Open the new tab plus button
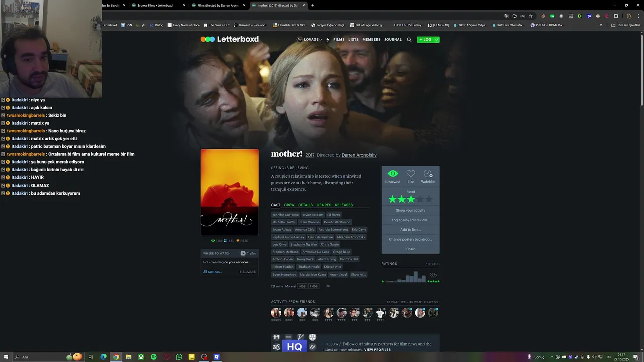Screen dimensions: 644x362 tap(313, 5)
